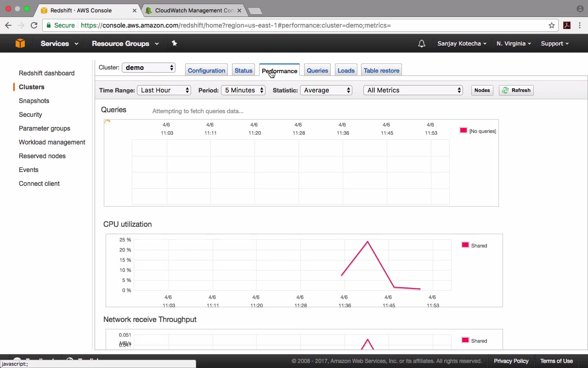The width and height of the screenshot is (588, 368).
Task: Change the Time Range Last Hour dropdown
Action: click(x=164, y=90)
